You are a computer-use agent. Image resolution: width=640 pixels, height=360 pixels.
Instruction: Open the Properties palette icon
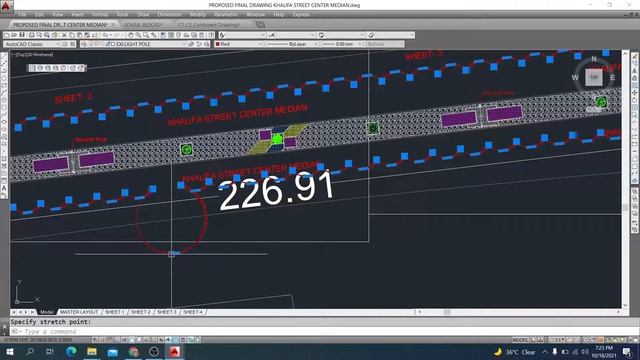pyautogui.click(x=163, y=35)
